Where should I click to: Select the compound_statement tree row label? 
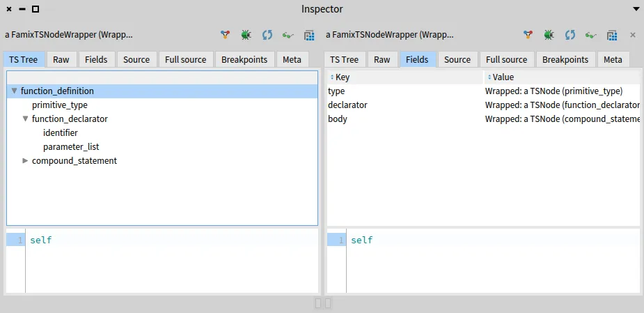coord(74,161)
